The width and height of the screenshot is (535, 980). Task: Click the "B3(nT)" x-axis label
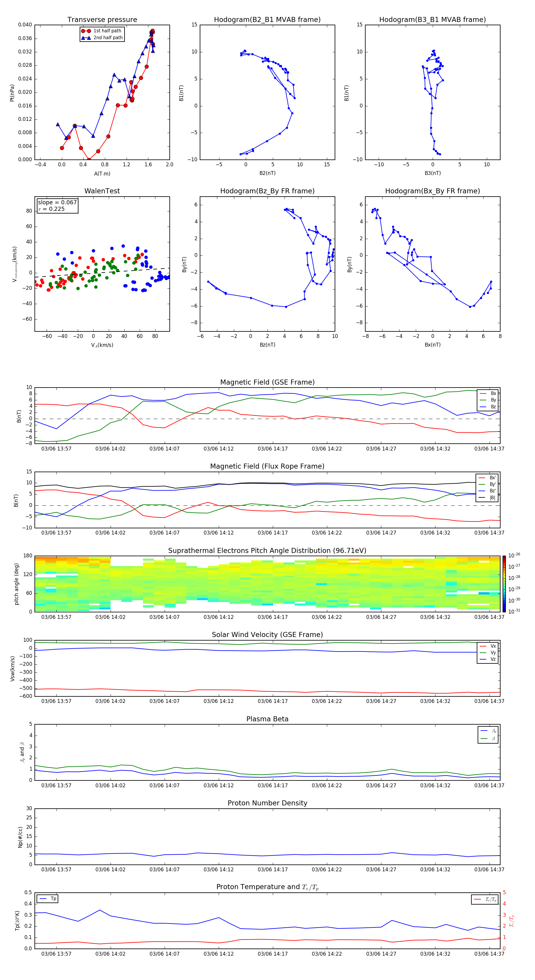pos(432,173)
